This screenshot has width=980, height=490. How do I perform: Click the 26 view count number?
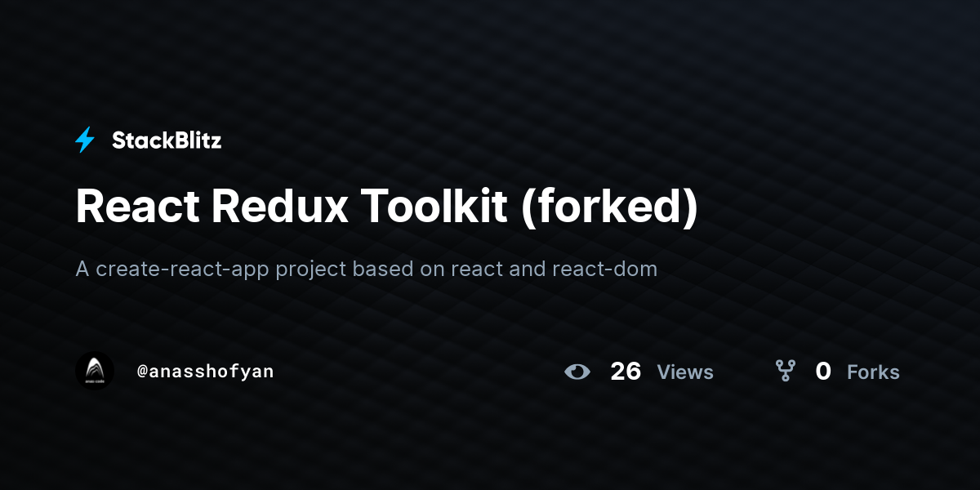pyautogui.click(x=626, y=372)
